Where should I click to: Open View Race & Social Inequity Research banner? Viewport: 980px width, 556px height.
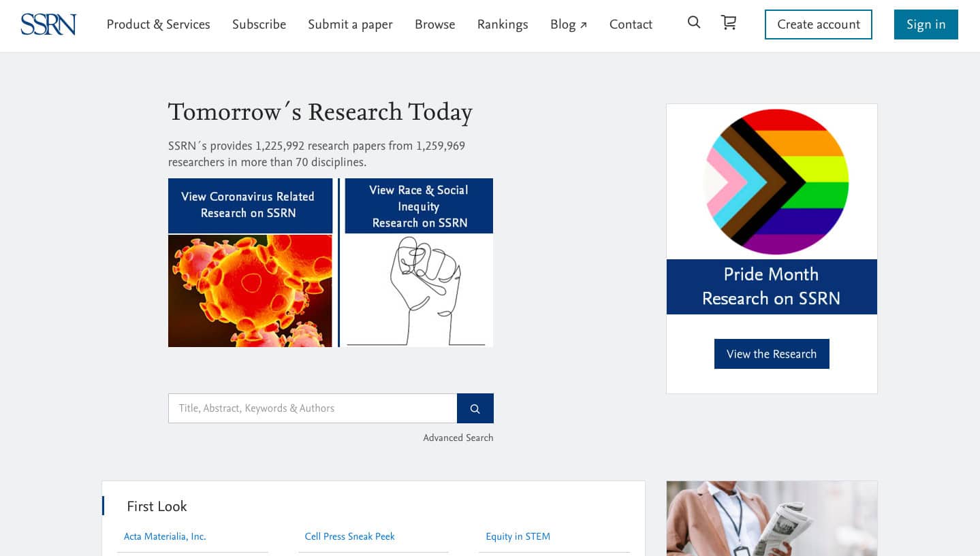click(419, 206)
